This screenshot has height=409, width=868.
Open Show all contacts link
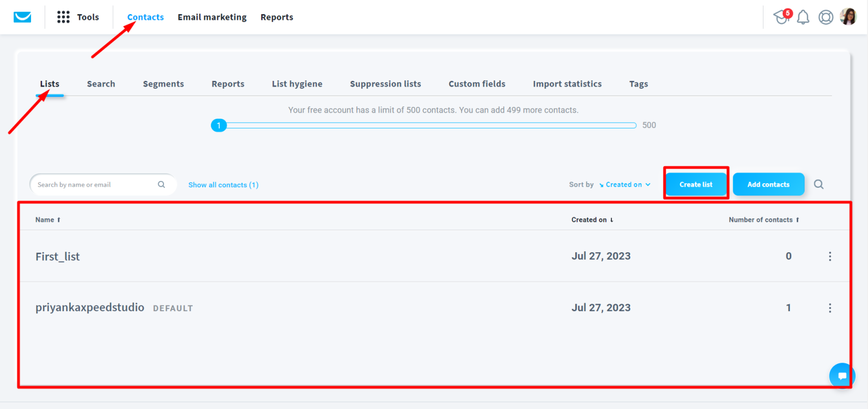click(x=223, y=184)
